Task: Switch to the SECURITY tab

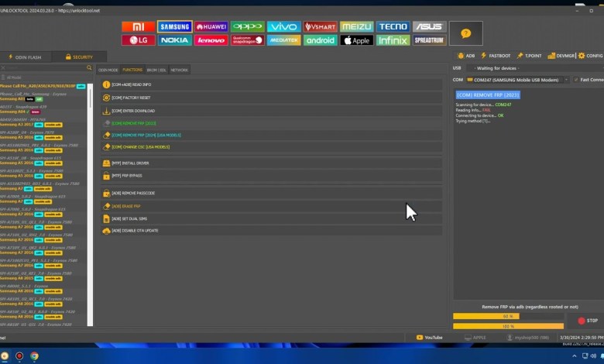Action: pos(79,57)
